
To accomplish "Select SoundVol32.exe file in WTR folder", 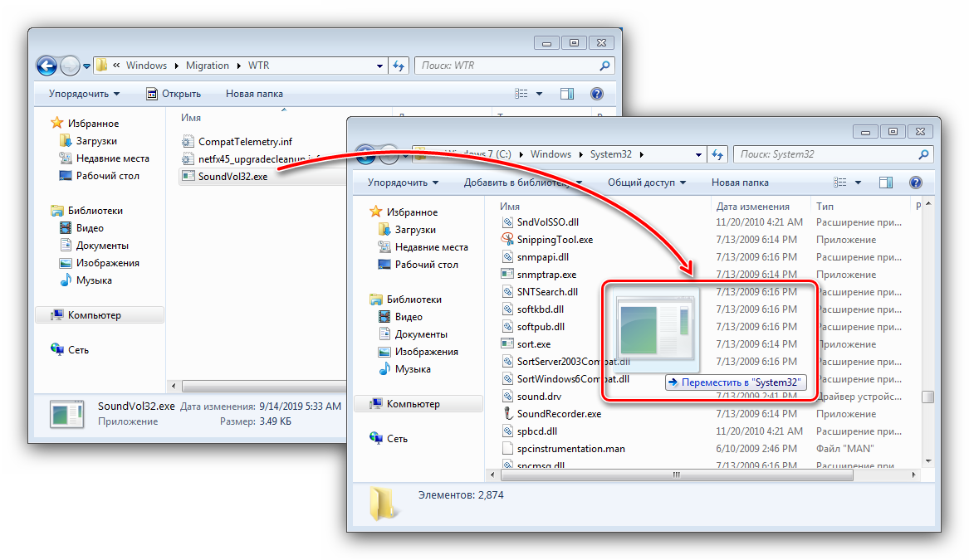I will point(232,176).
